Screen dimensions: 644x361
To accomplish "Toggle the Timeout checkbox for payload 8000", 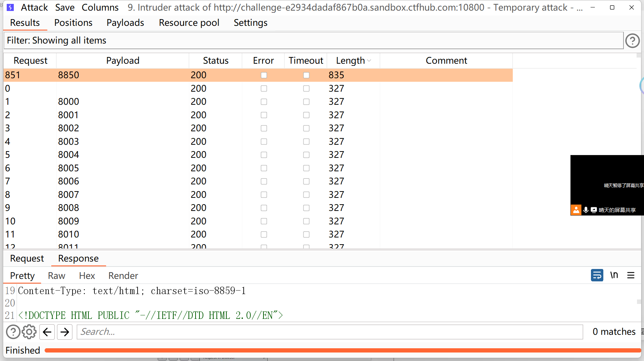I will pos(306,102).
